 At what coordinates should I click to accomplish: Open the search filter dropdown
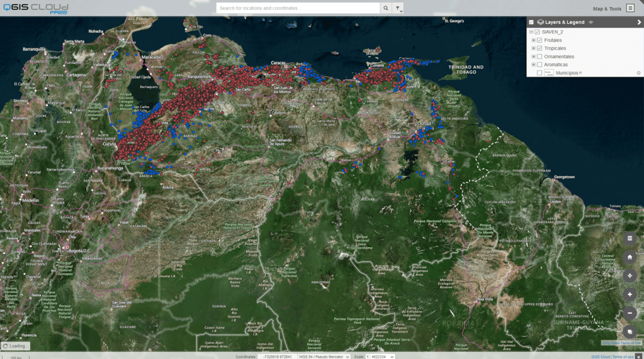pos(398,8)
